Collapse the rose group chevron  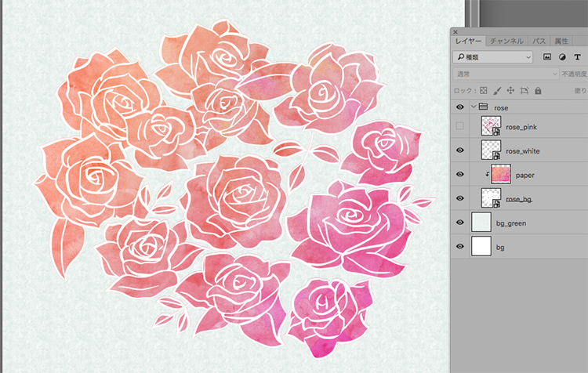[x=474, y=107]
